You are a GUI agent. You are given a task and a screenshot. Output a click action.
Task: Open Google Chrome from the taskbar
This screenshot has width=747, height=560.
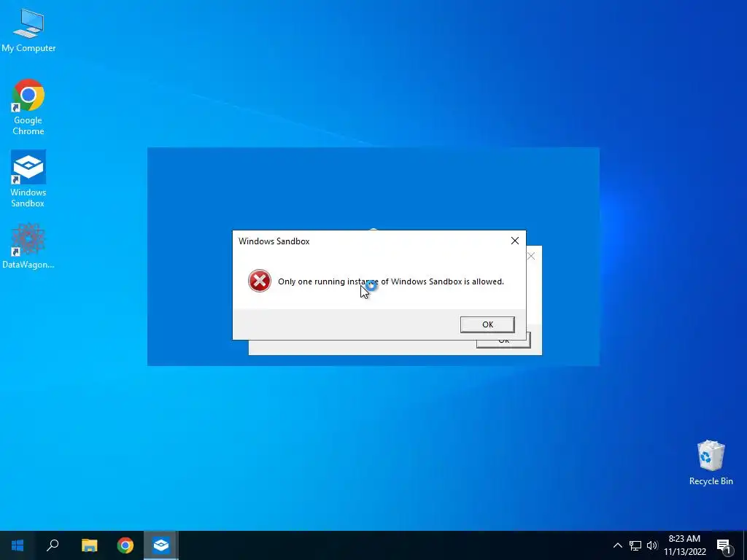[125, 545]
